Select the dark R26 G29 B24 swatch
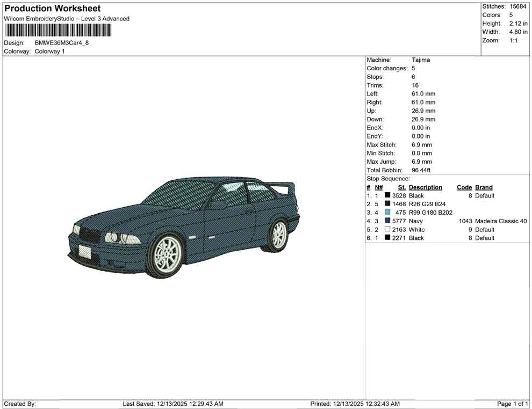Screen dimensions: 532x409 tap(386, 204)
